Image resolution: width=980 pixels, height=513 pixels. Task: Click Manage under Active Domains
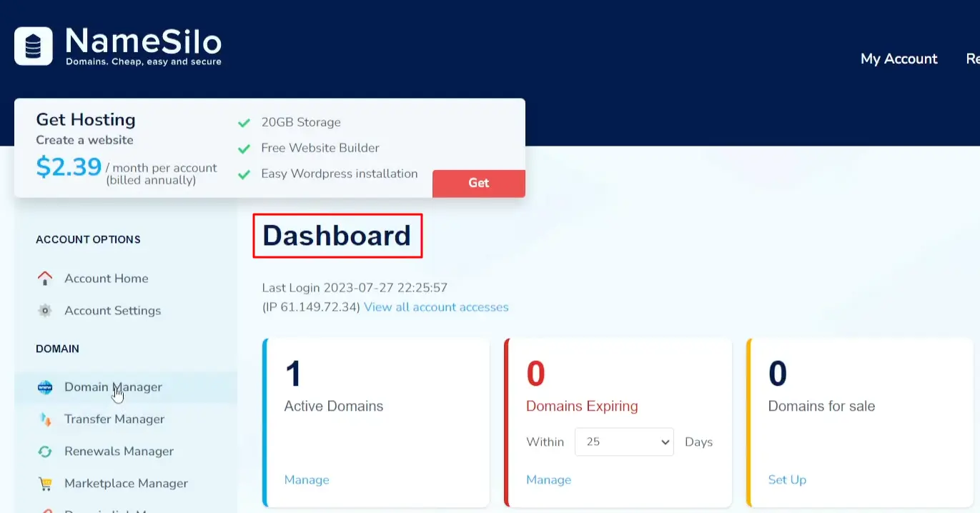[x=307, y=480]
